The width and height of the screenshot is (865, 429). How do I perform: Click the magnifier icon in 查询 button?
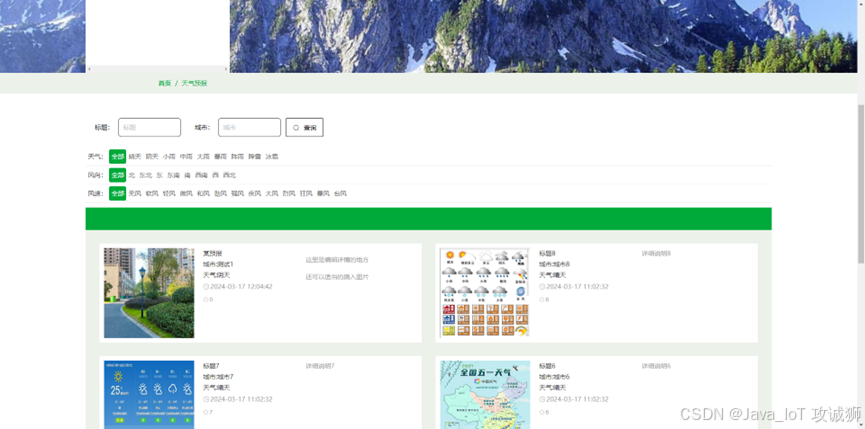pos(296,127)
